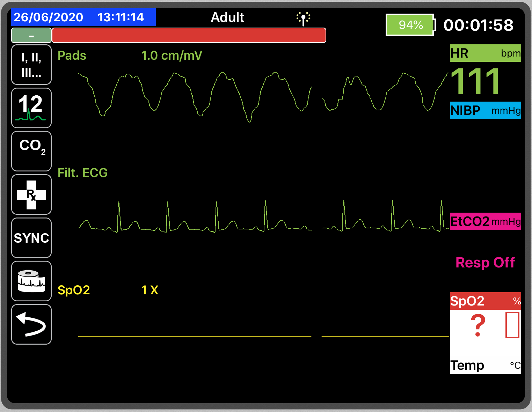The width and height of the screenshot is (532, 412).
Task: Click the back arrow icon
Action: [31, 324]
